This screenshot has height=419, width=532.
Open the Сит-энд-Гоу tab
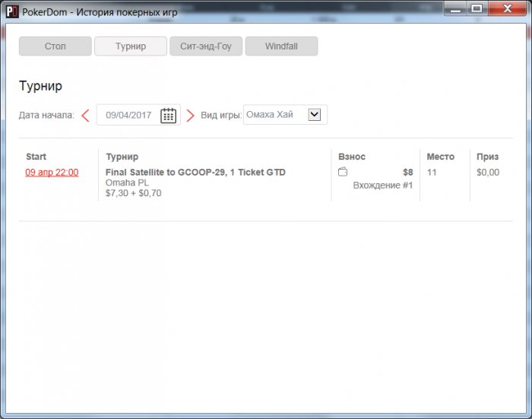[x=206, y=46]
